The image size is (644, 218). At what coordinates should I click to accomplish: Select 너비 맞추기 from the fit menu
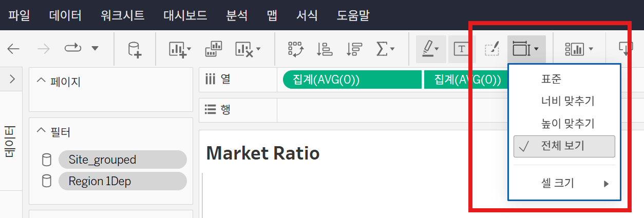[567, 101]
